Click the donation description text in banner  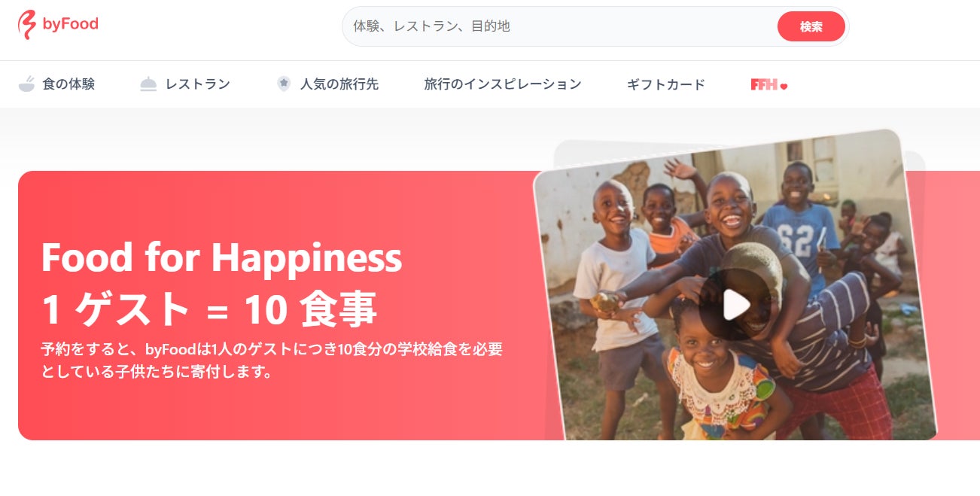pyautogui.click(x=272, y=360)
